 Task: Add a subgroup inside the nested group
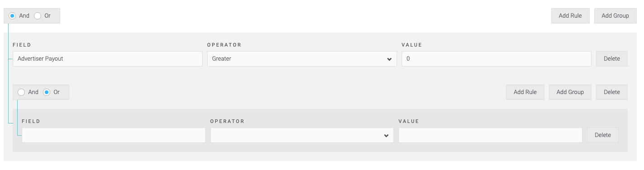(570, 92)
